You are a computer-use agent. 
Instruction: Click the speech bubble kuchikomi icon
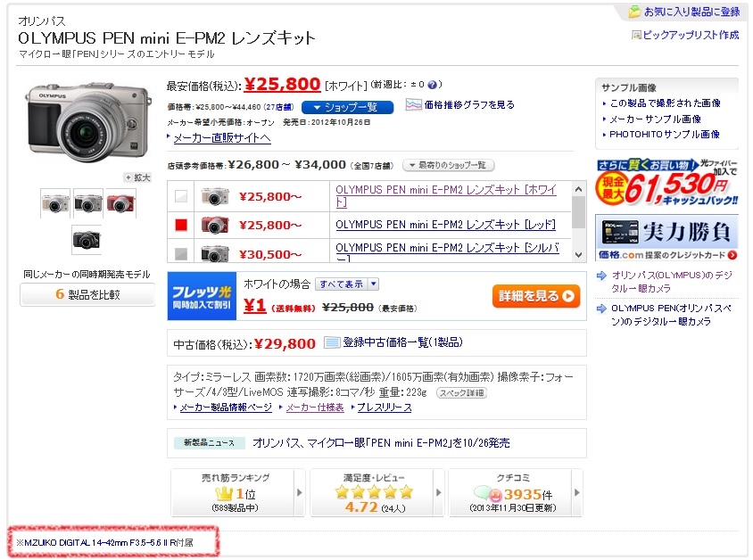pyautogui.click(x=487, y=493)
